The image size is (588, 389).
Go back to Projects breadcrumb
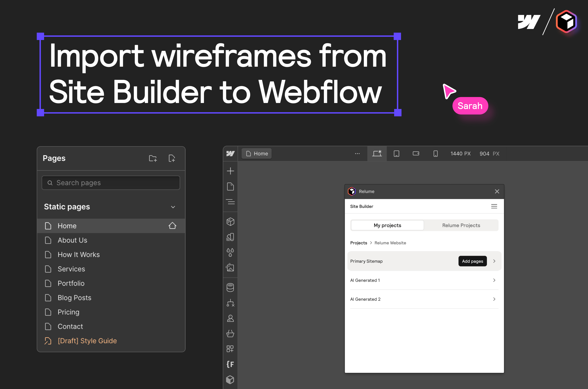click(x=359, y=243)
